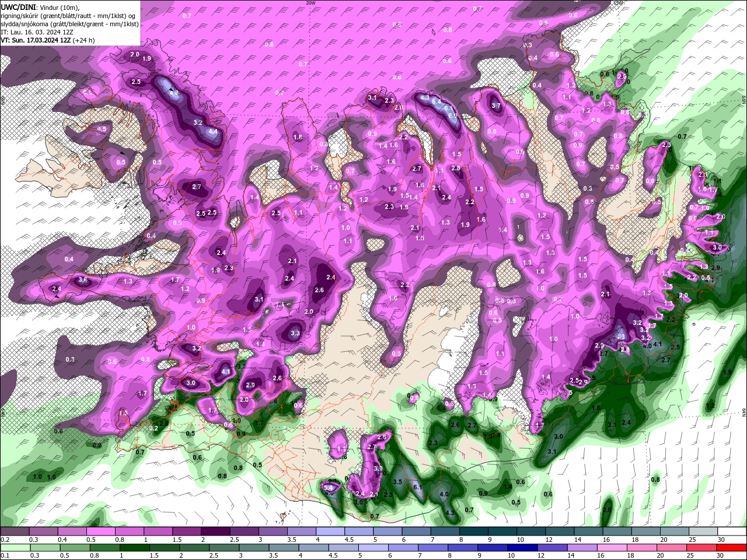Click the 4.8 precipitation value on the map
The width and height of the screenshot is (747, 560).
pyautogui.click(x=174, y=93)
